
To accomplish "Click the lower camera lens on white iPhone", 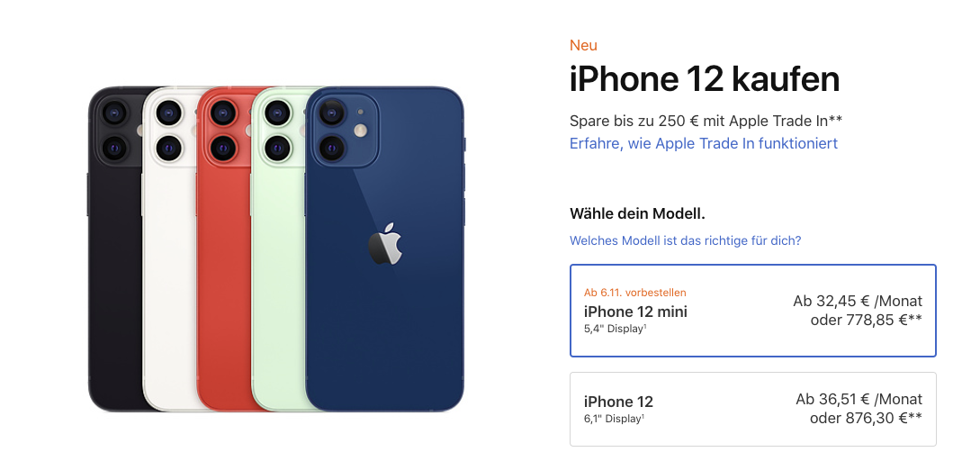I will [168, 149].
